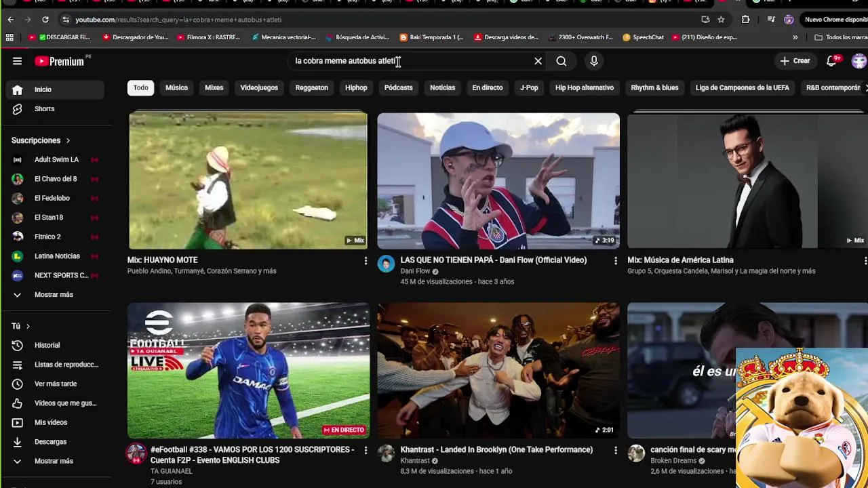The image size is (868, 488).
Task: Go back in browser history
Action: 10,20
